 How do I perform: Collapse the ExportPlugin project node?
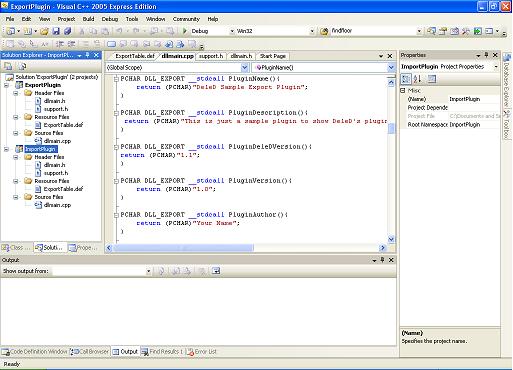point(6,85)
